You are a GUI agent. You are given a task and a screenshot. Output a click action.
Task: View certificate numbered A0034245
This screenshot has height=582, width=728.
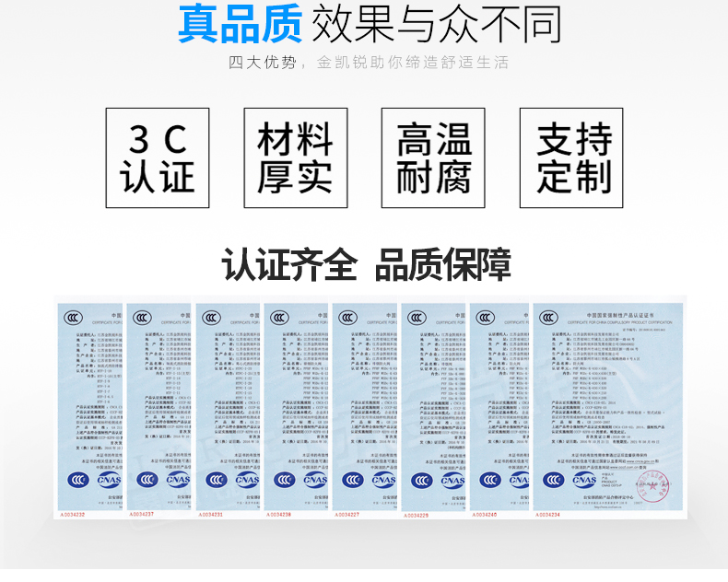pos(500,405)
